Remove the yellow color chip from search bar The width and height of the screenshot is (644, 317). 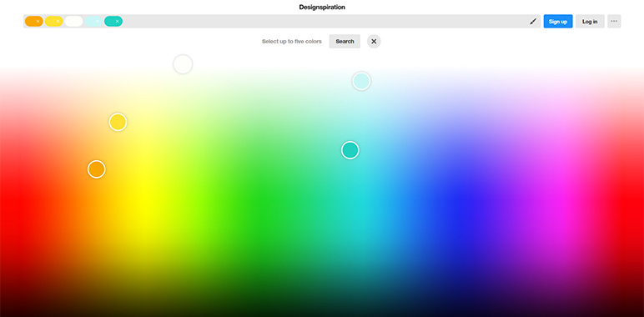58,22
